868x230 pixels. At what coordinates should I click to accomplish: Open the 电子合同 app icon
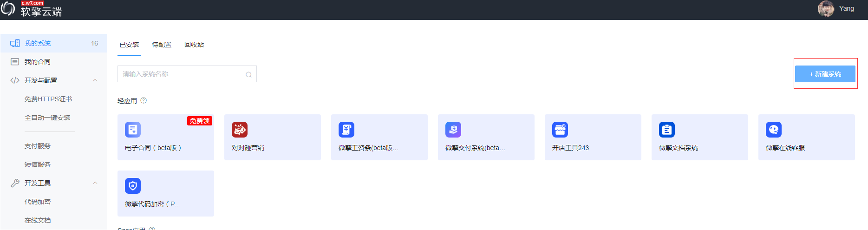pyautogui.click(x=133, y=130)
